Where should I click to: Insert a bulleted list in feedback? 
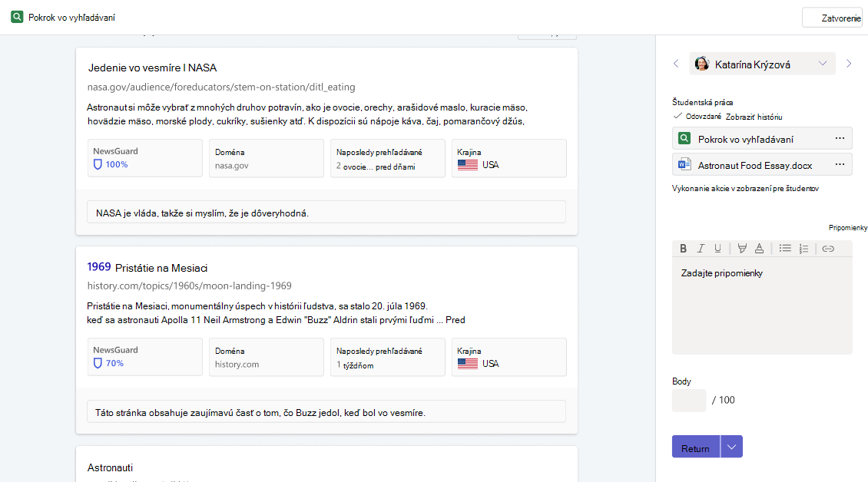[785, 249]
